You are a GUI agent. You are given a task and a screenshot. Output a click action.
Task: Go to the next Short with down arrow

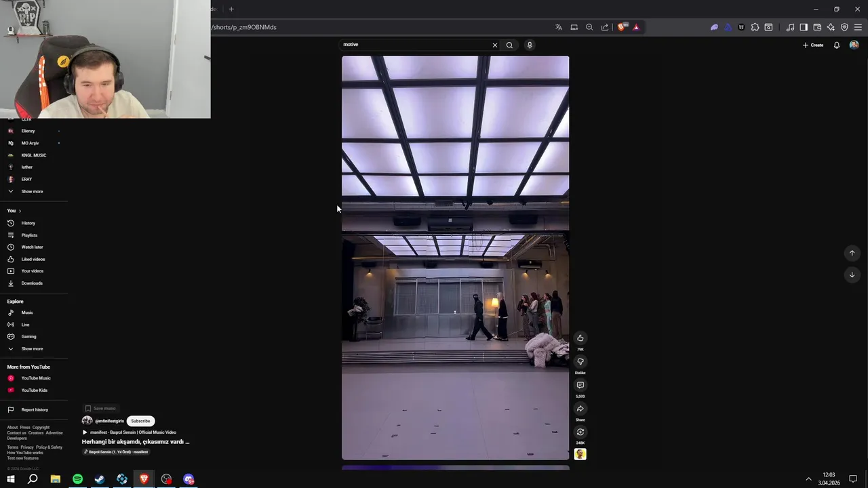pyautogui.click(x=852, y=274)
